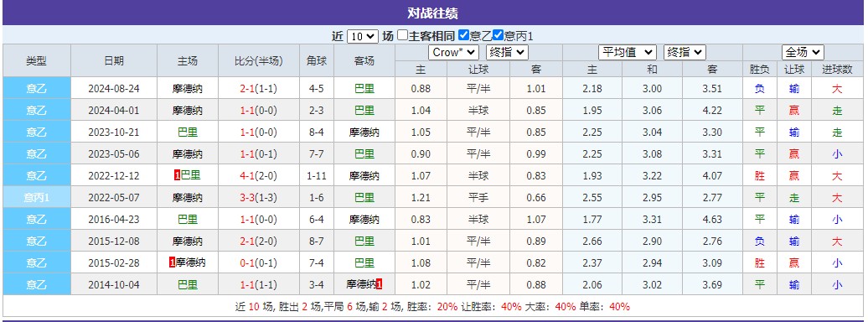
Task: Click the 角球 column header
Action: 317,61
